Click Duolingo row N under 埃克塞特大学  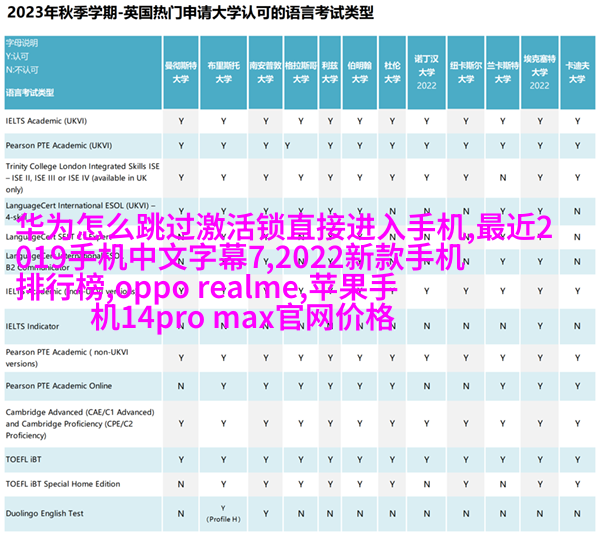pos(540,513)
